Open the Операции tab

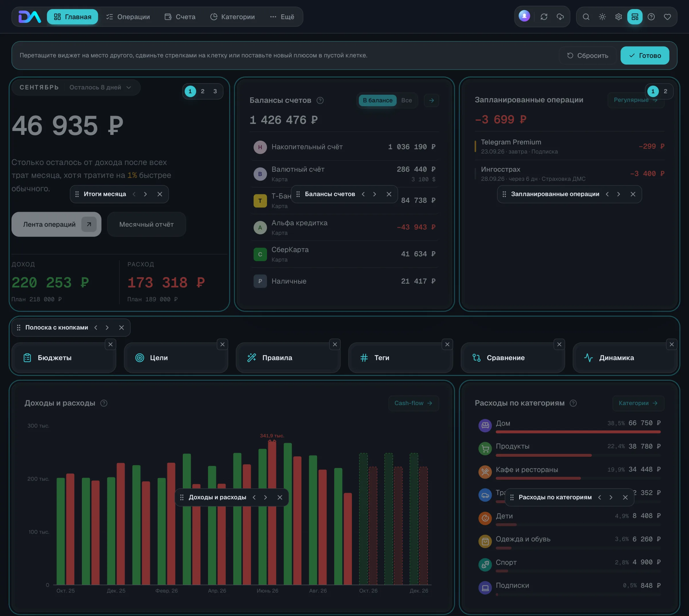(x=128, y=17)
